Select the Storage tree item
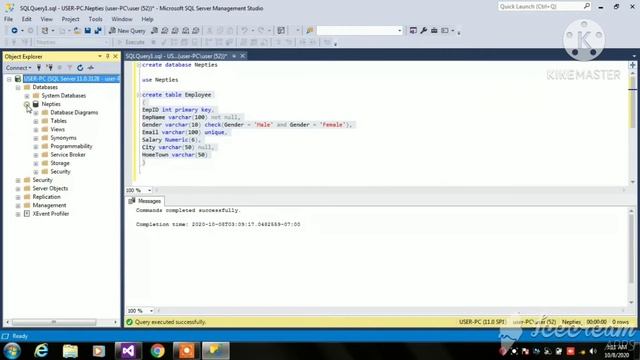640x360 pixels. (60, 163)
